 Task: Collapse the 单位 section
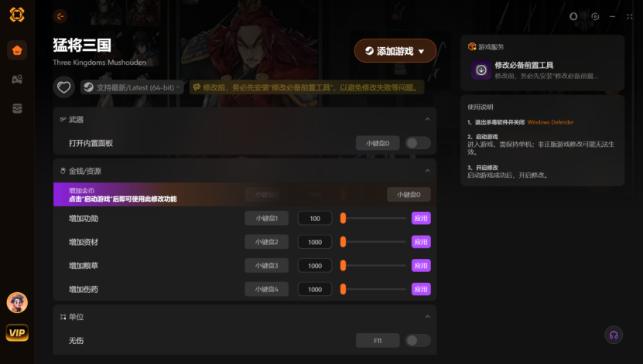[427, 317]
